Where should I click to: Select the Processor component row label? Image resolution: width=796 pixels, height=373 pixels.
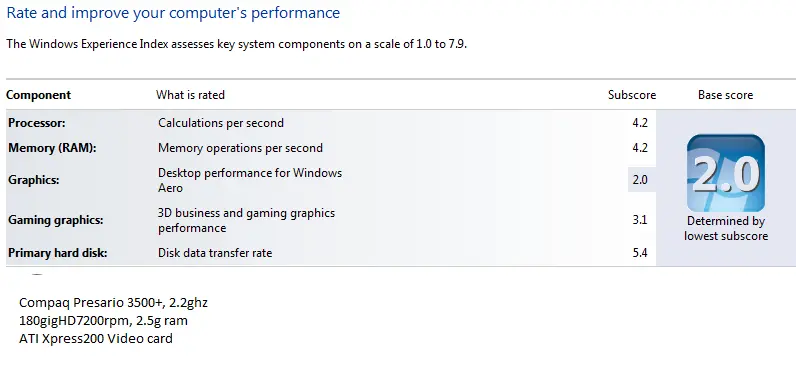click(37, 123)
